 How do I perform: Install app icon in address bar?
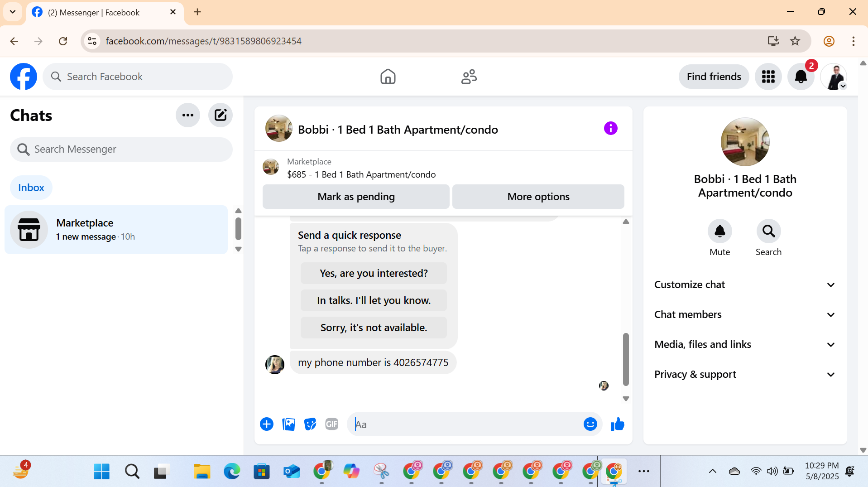[773, 41]
